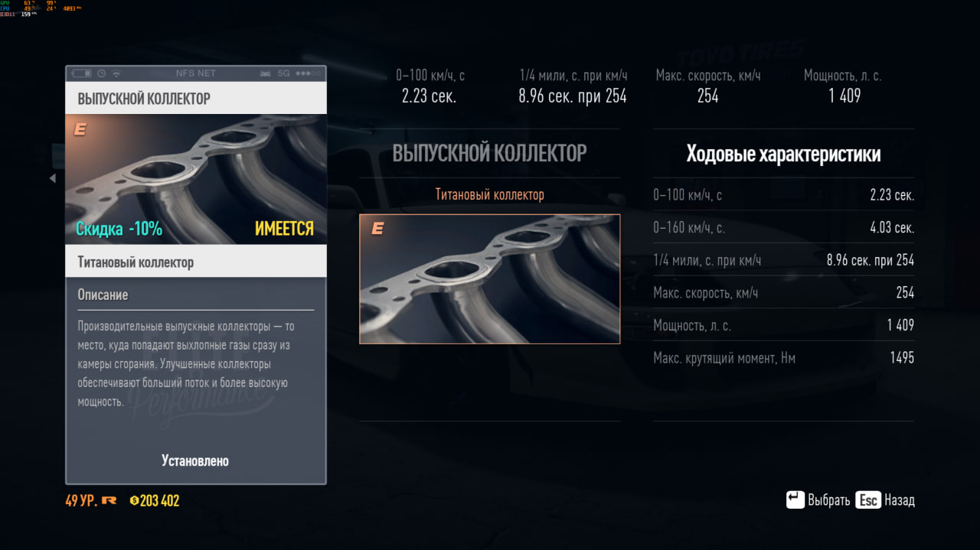Click the E badge on the phone card image
Screen dimensions: 980x550
coord(80,129)
